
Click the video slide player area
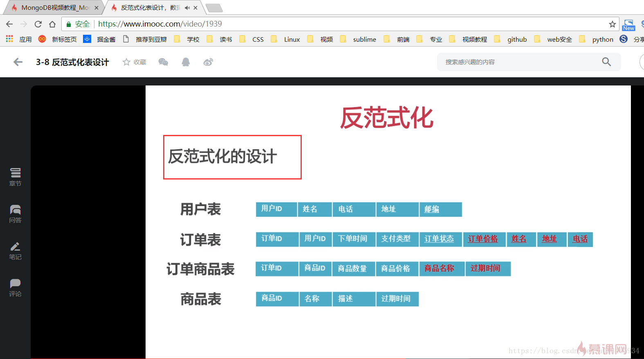(388, 222)
